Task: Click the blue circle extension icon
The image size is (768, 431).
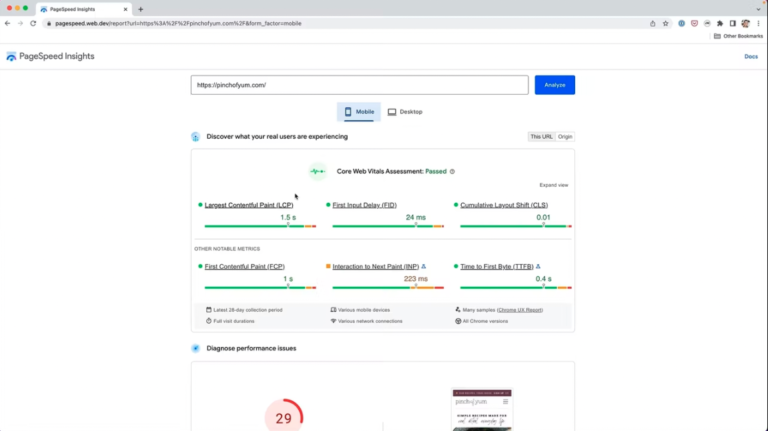Action: (x=681, y=24)
